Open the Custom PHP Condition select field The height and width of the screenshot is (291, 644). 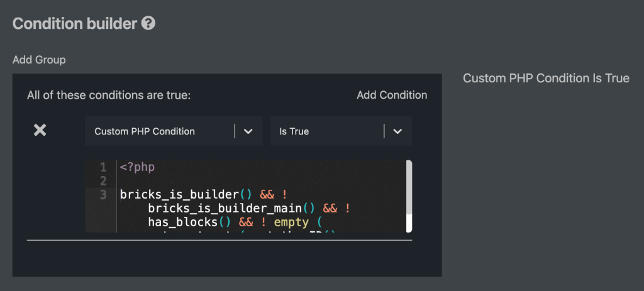pyautogui.click(x=160, y=131)
